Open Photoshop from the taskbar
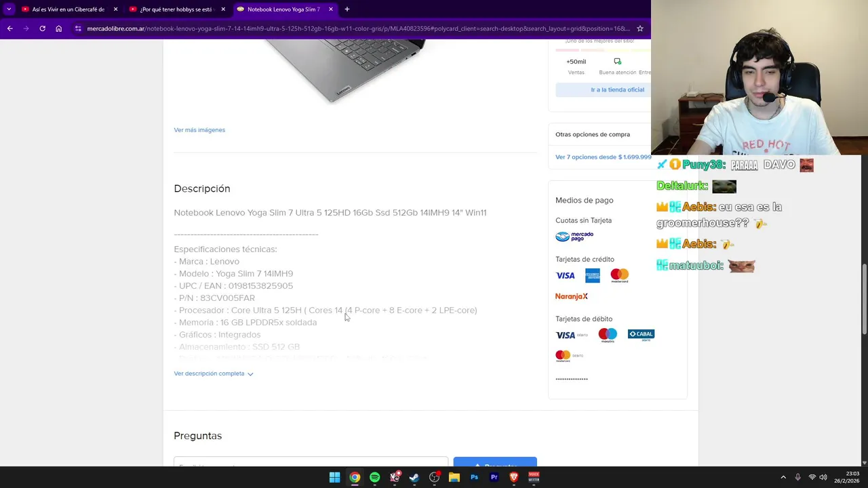This screenshot has height=488, width=868. pyautogui.click(x=474, y=477)
